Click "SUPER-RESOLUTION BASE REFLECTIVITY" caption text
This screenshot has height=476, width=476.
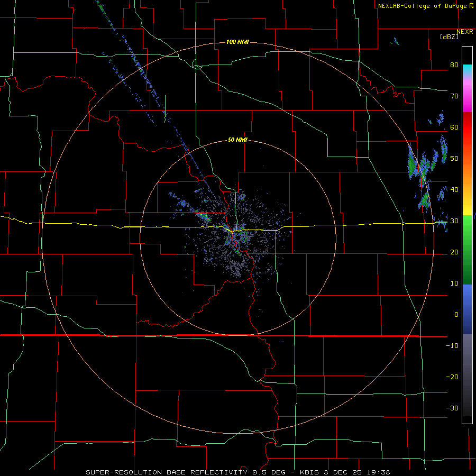[167, 472]
